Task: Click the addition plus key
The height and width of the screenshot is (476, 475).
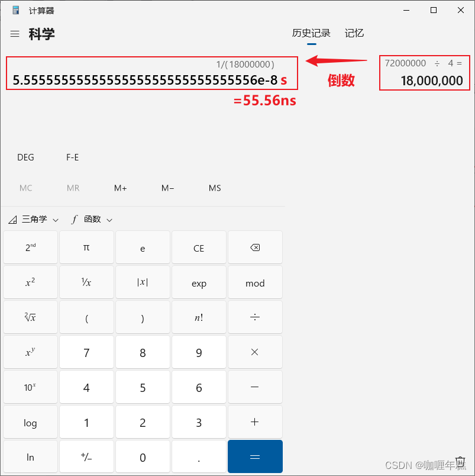Action: (255, 422)
